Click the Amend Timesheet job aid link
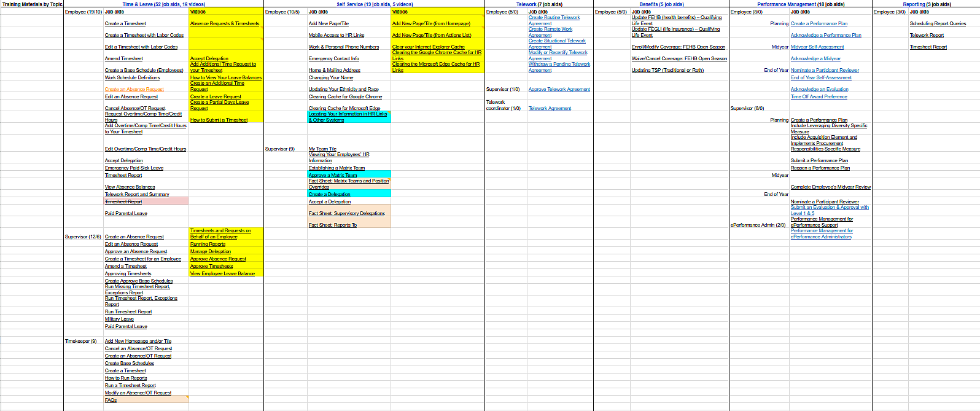Screen dimensions: 980x411 [x=123, y=59]
